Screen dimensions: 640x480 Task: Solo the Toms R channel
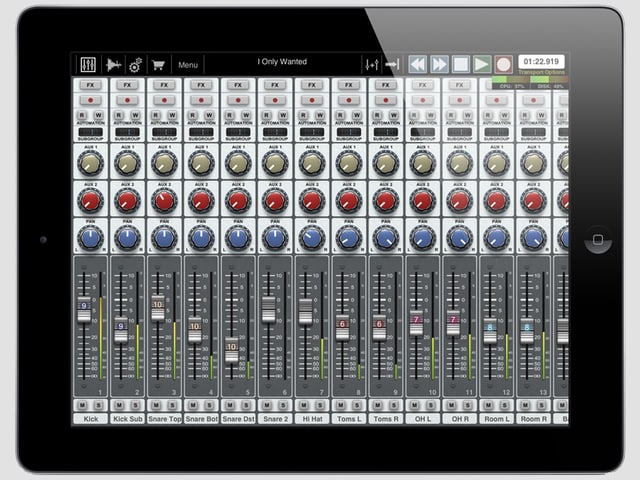pyautogui.click(x=394, y=405)
